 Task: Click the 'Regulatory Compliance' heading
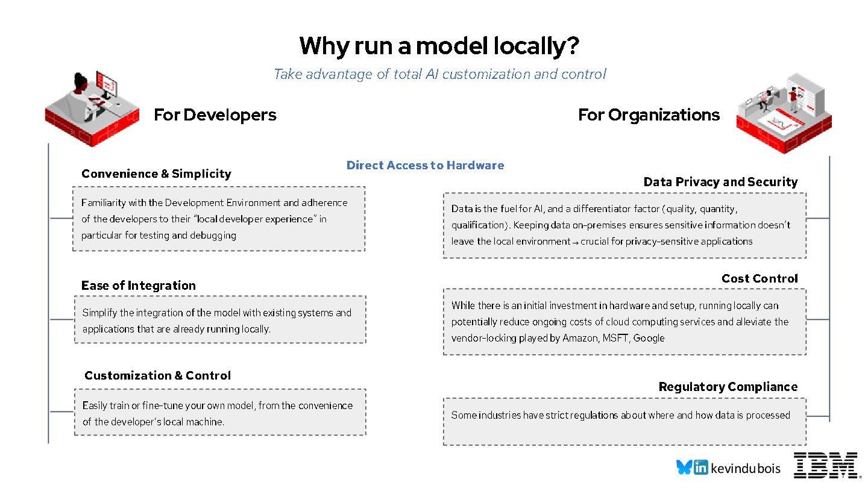click(728, 387)
